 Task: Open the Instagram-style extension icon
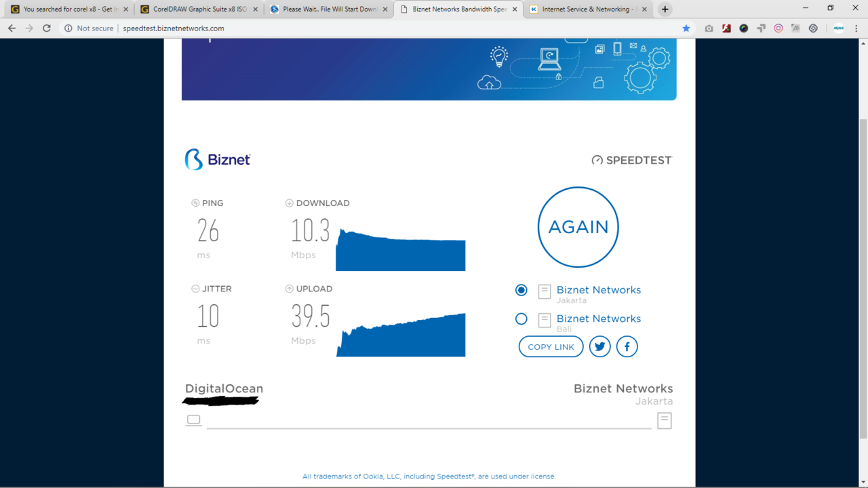coord(778,28)
